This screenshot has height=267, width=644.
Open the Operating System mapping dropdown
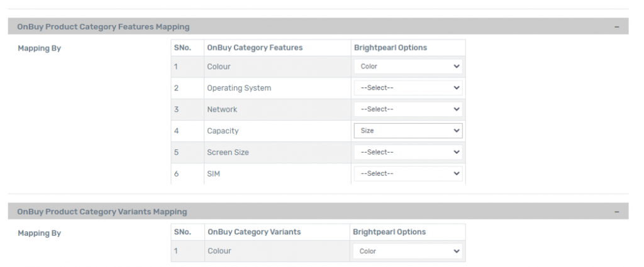[x=408, y=88]
